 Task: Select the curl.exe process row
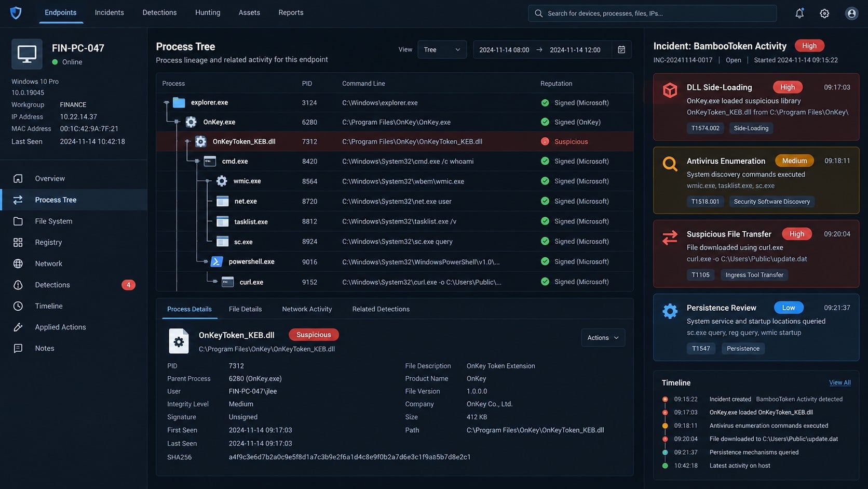click(395, 282)
